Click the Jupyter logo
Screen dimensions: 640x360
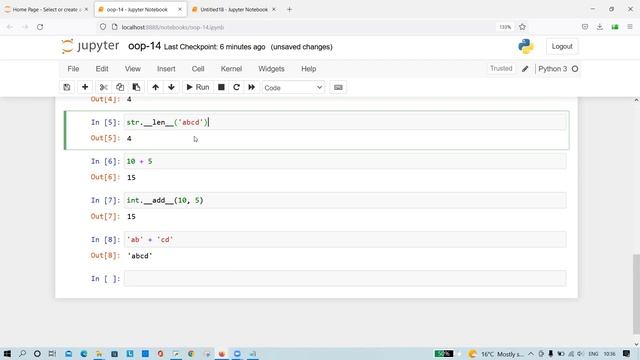pos(91,46)
